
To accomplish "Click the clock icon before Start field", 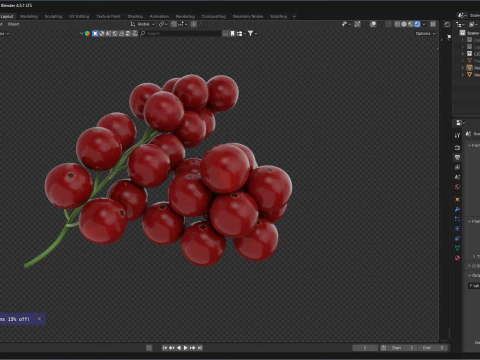I will point(383,348).
